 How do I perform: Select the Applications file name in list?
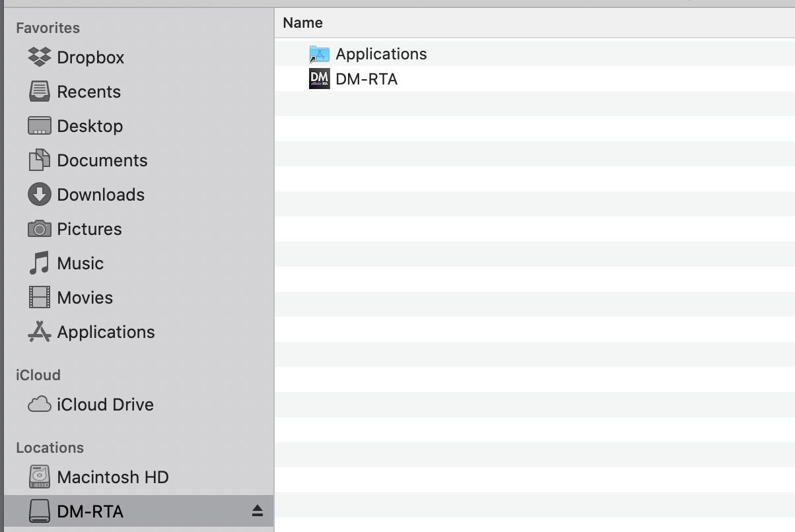382,54
